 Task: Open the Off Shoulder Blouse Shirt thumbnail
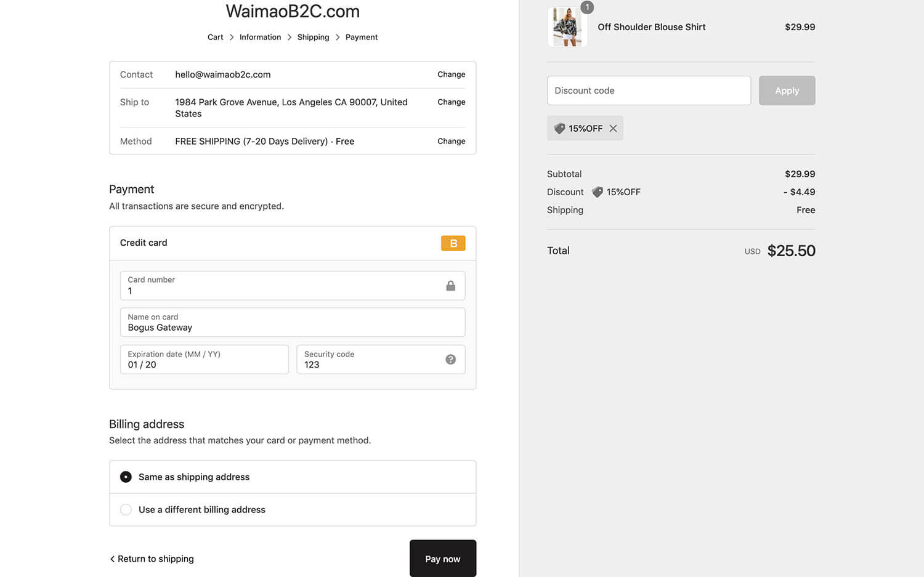point(567,27)
